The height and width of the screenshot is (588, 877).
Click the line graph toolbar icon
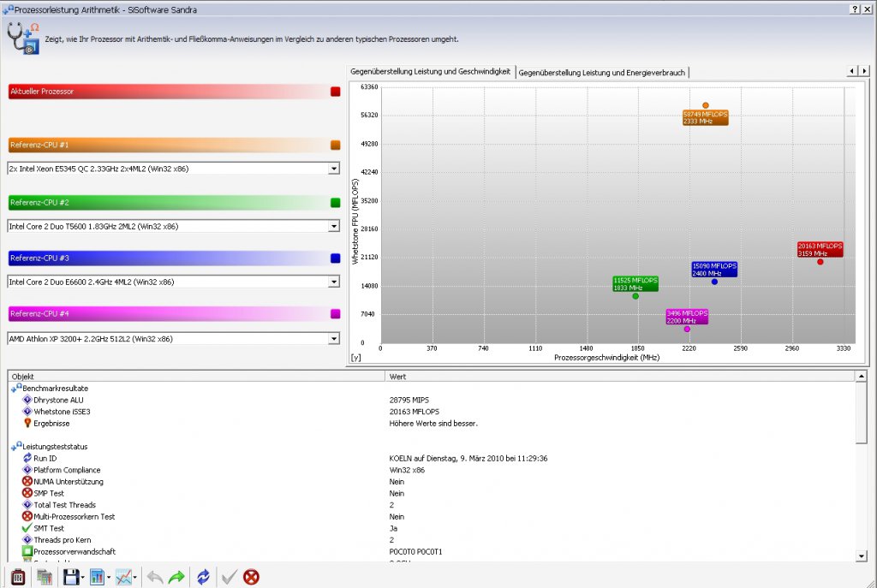pyautogui.click(x=123, y=577)
